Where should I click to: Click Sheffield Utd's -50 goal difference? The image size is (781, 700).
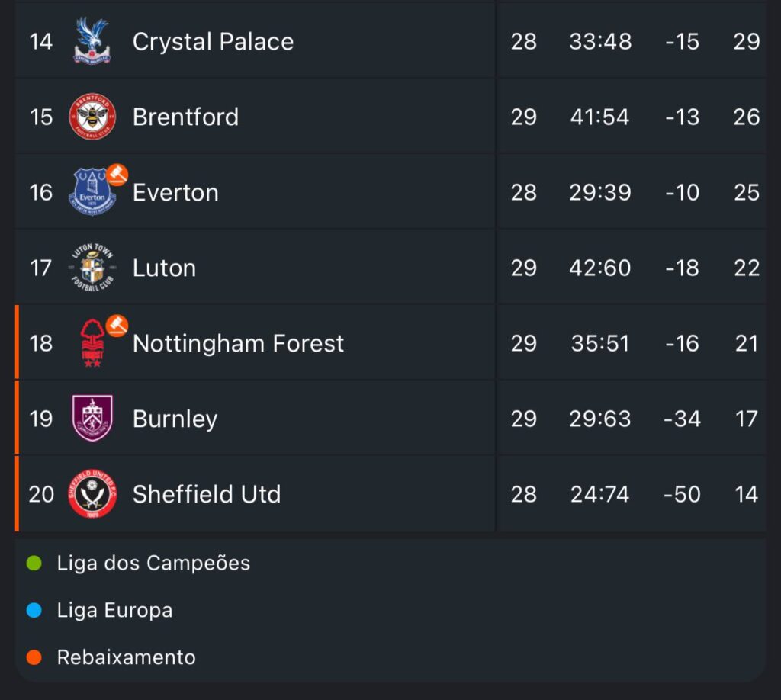(682, 494)
